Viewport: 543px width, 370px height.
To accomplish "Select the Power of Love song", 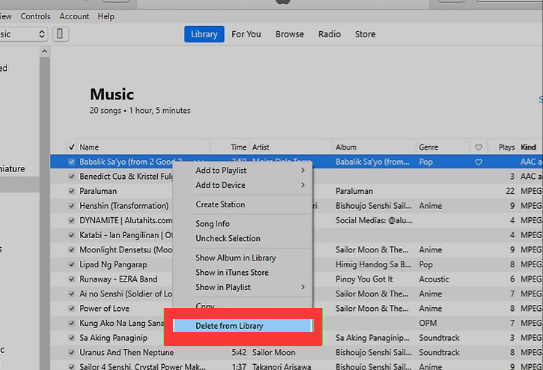I will (104, 308).
